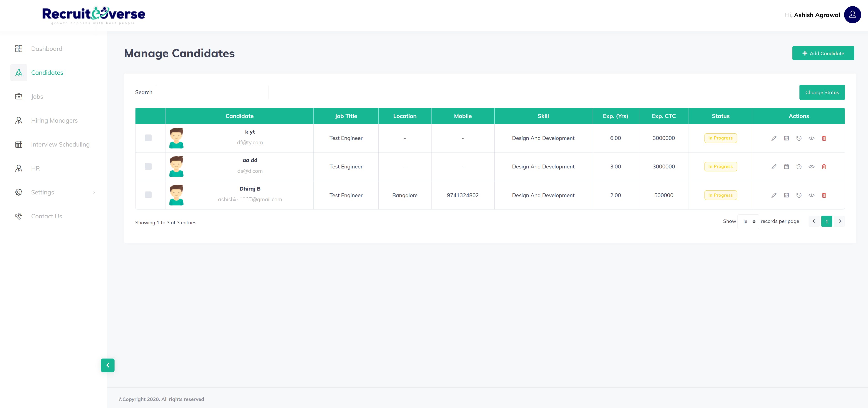The width and height of the screenshot is (868, 408).
Task: Click the history icon for k yt
Action: tap(799, 138)
